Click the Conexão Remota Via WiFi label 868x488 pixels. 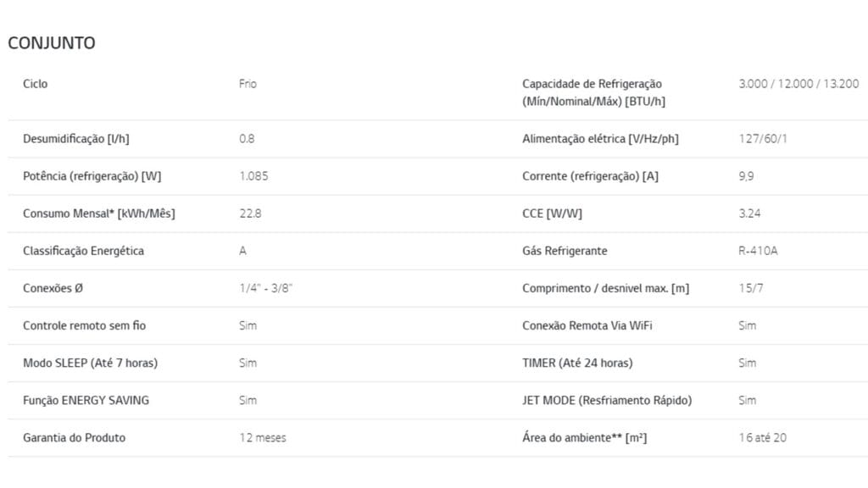click(x=587, y=325)
